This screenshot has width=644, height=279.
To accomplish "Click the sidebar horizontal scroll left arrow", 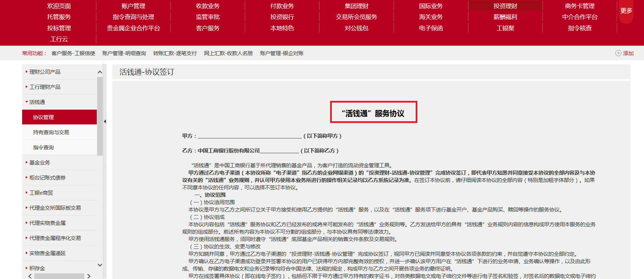I will tap(30, 276).
